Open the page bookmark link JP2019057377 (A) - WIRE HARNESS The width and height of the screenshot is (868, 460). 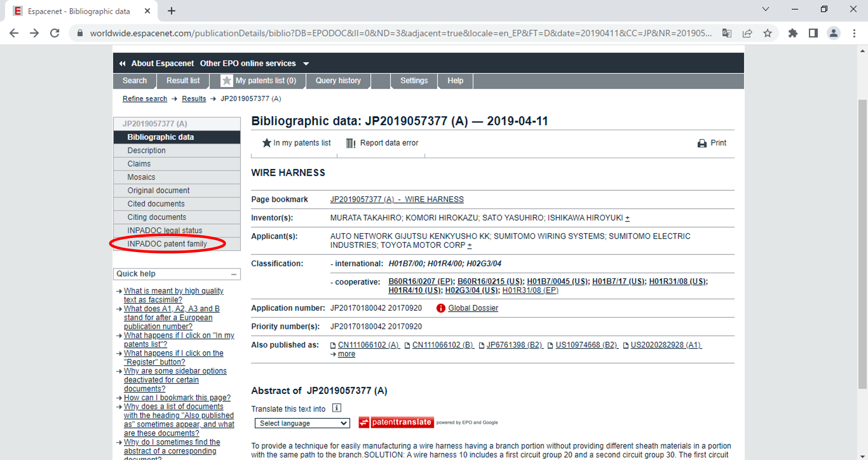coord(397,200)
